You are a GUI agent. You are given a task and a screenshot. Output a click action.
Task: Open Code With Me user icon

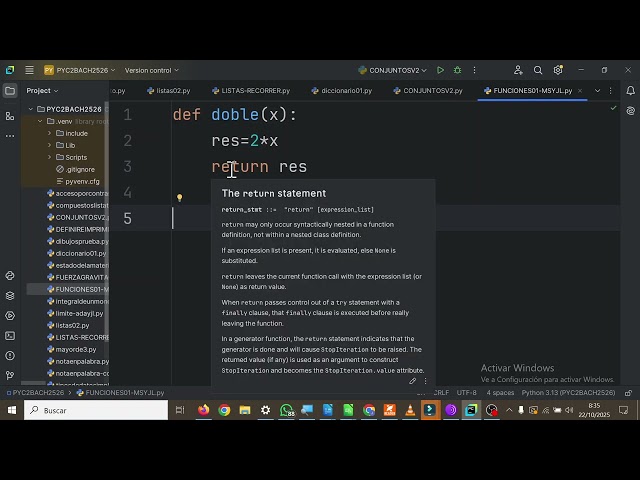tap(518, 70)
